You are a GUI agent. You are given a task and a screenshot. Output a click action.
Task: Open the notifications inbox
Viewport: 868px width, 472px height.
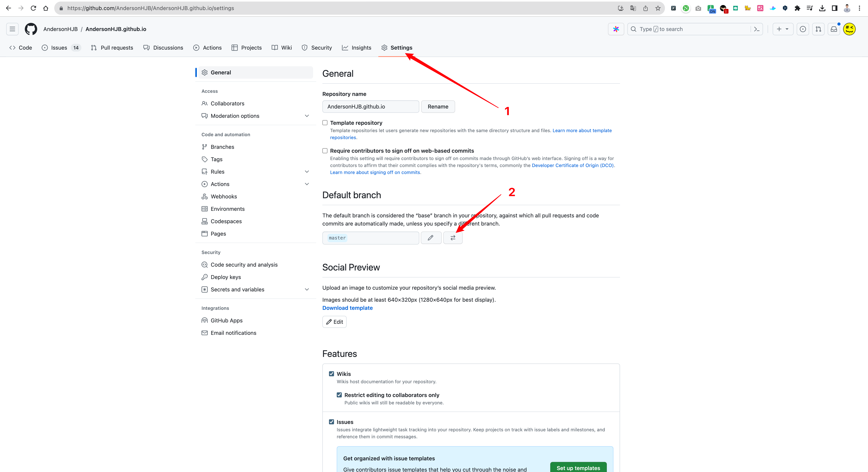(x=834, y=29)
